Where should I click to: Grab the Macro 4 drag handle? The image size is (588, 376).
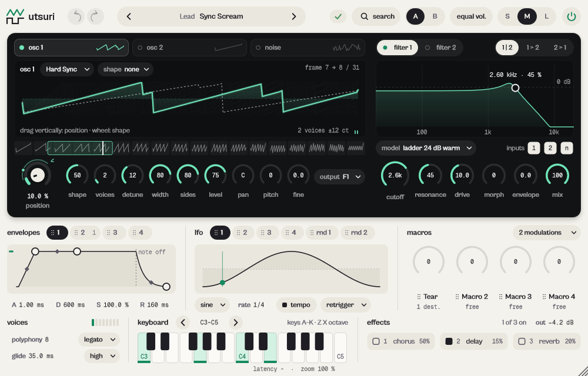(544, 297)
